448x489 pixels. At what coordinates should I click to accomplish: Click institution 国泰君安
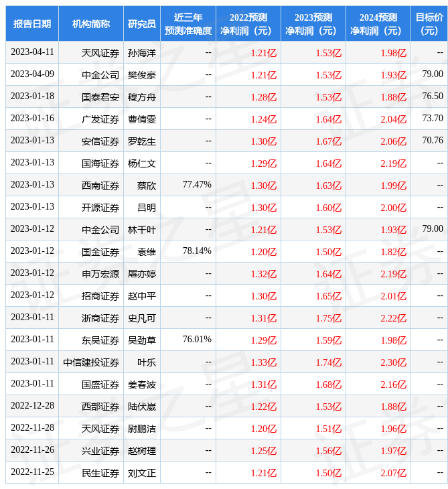(x=100, y=97)
